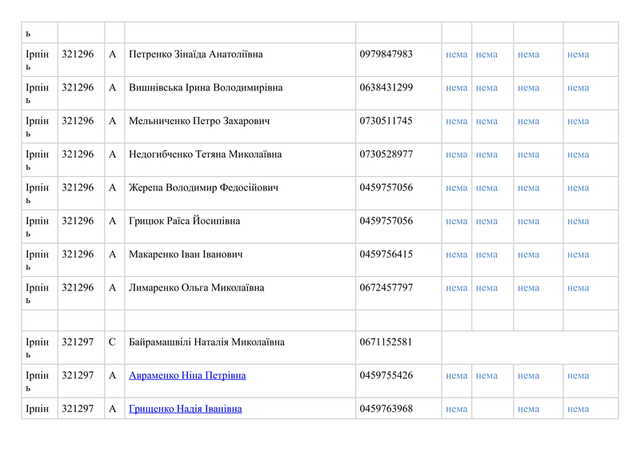Click first 'нема' link in Жерепа Володимир row
This screenshot has width=640, height=452.
[456, 188]
